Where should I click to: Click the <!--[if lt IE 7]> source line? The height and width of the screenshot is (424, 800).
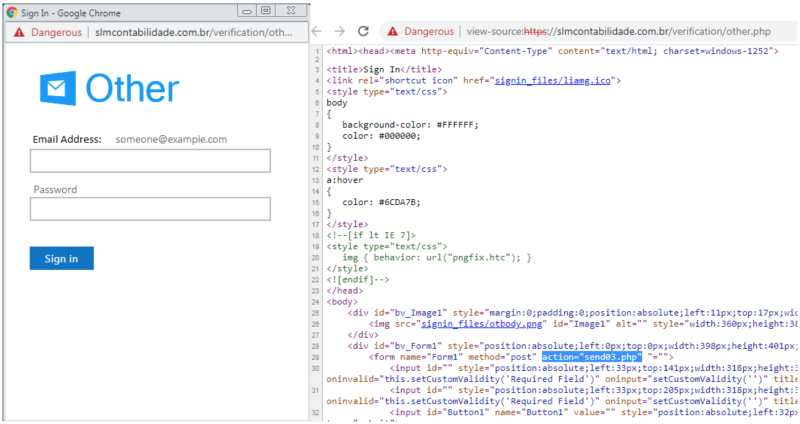click(x=371, y=235)
